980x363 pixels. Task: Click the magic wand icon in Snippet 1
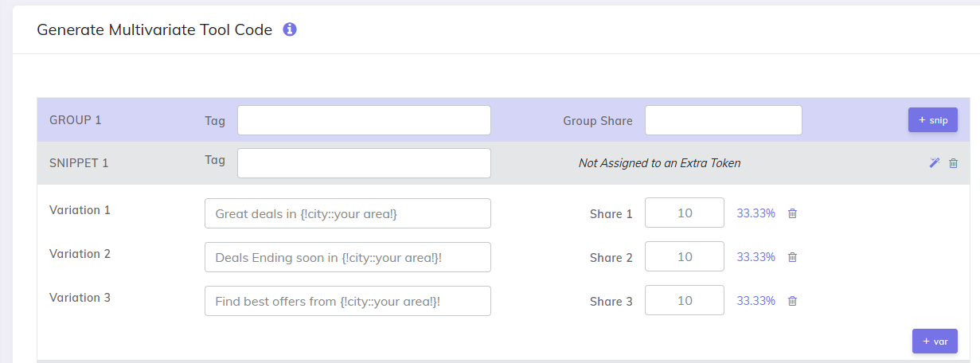point(935,162)
